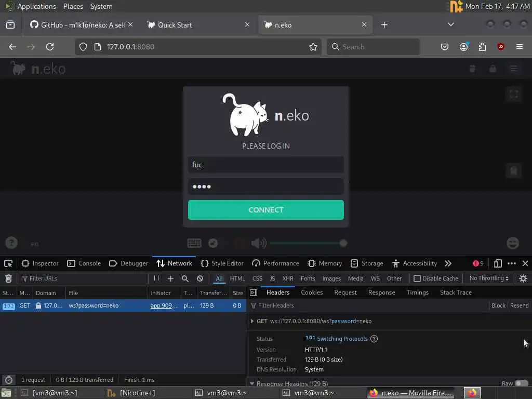Viewport: 532px width, 399px height.
Task: Toggle responsive design mode icon
Action: 498,263
